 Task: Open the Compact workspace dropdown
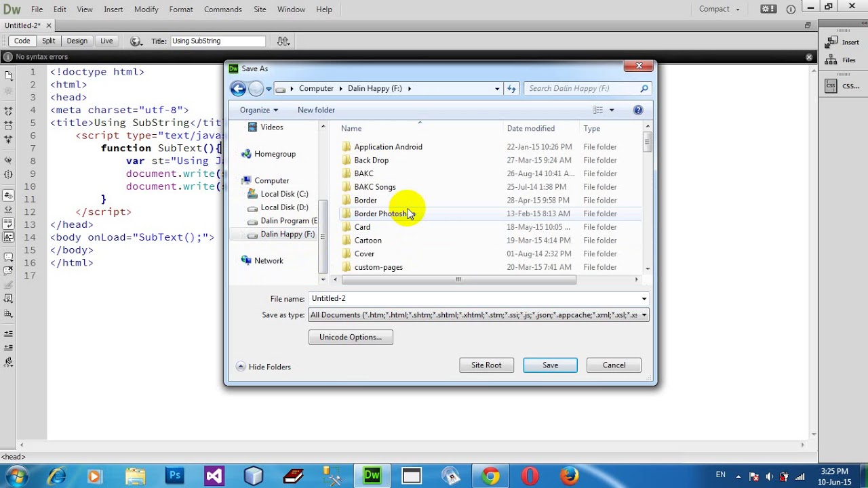coord(719,9)
